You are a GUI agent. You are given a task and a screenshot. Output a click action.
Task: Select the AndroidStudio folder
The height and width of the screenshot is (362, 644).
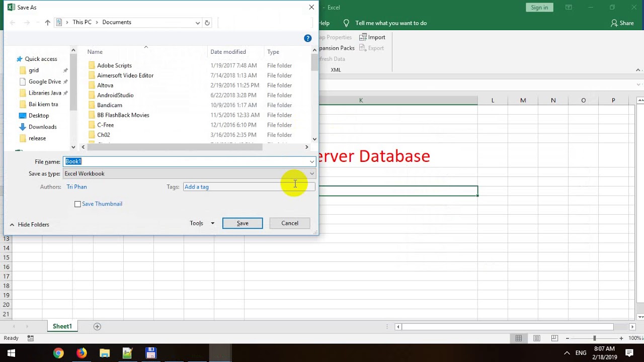(115, 95)
